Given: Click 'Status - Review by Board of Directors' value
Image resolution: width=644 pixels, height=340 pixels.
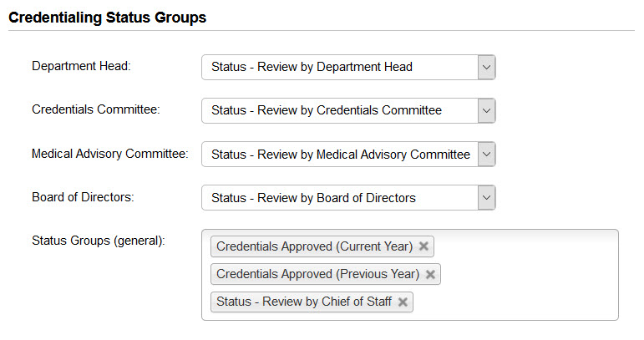Looking at the screenshot, I should click(313, 198).
